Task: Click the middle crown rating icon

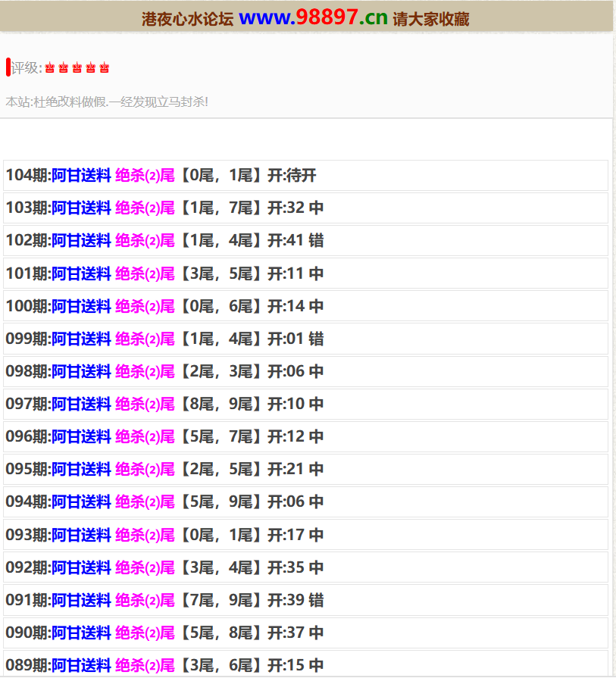Action: (77, 68)
